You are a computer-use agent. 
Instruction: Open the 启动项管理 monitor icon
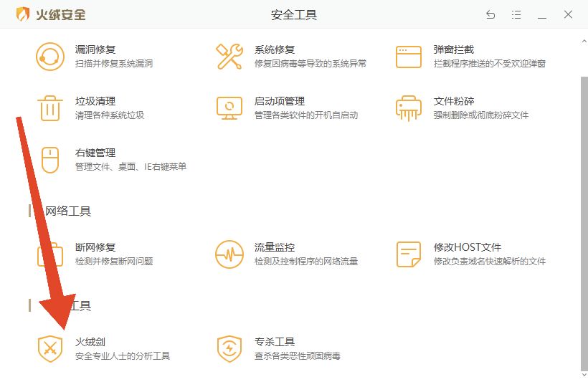(229, 108)
